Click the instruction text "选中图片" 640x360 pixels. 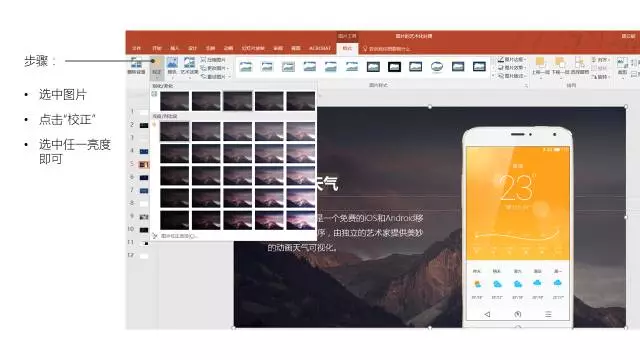pyautogui.click(x=62, y=95)
